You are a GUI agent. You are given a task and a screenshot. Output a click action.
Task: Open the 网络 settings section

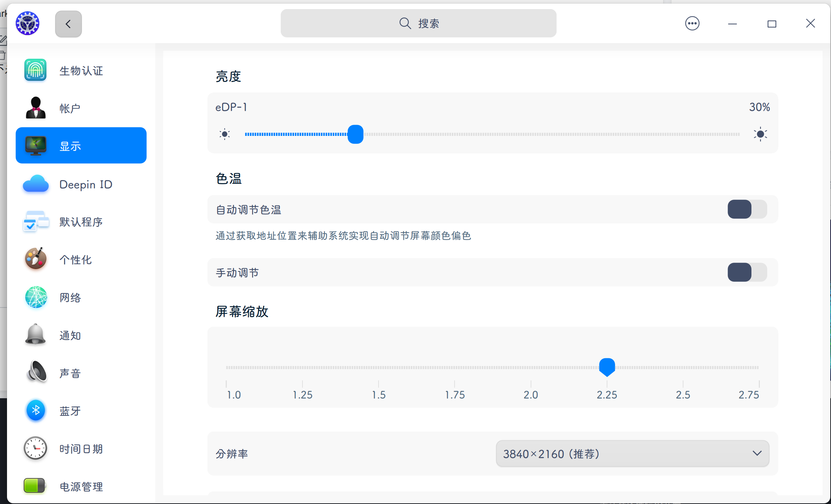(81, 297)
